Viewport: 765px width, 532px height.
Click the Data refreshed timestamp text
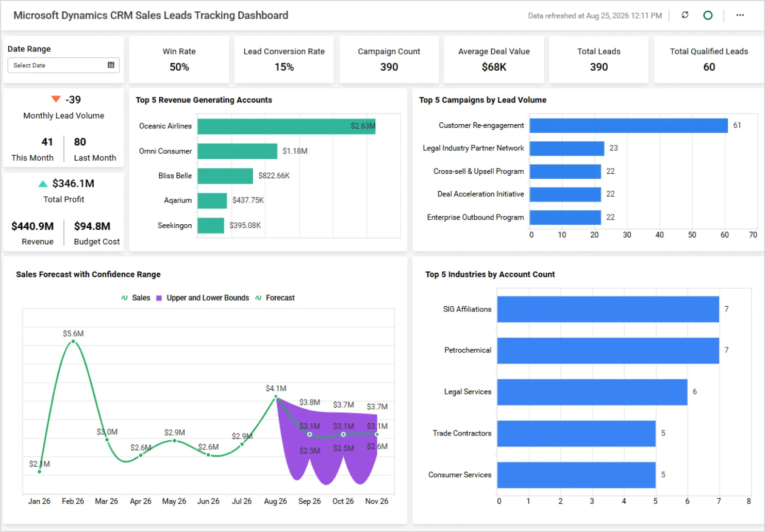pyautogui.click(x=595, y=16)
